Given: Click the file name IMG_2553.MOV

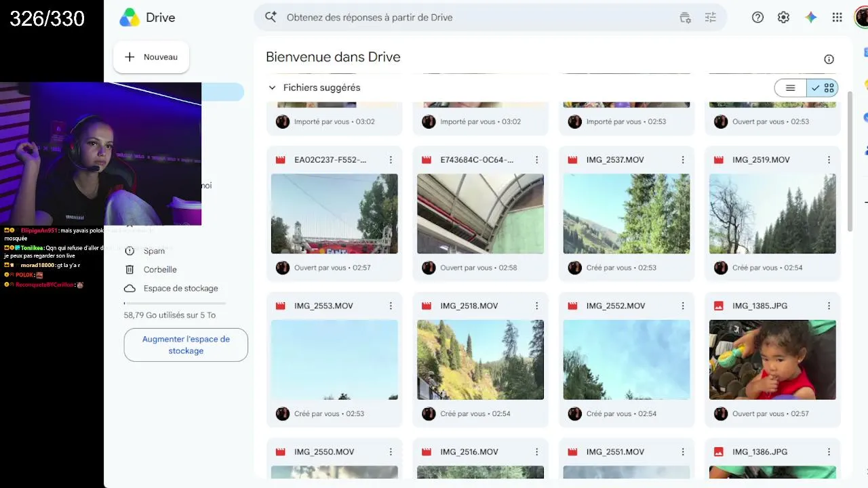Looking at the screenshot, I should coord(323,306).
